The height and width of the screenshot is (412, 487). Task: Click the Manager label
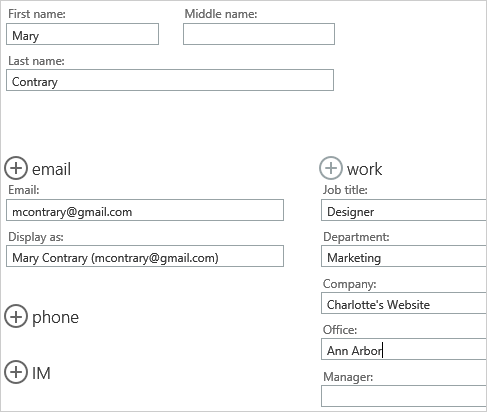click(348, 377)
